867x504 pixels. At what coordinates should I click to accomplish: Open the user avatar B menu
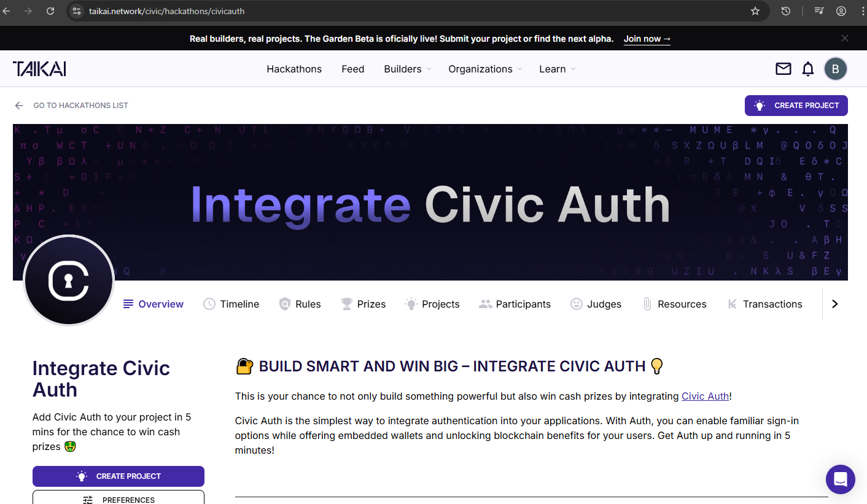[836, 69]
